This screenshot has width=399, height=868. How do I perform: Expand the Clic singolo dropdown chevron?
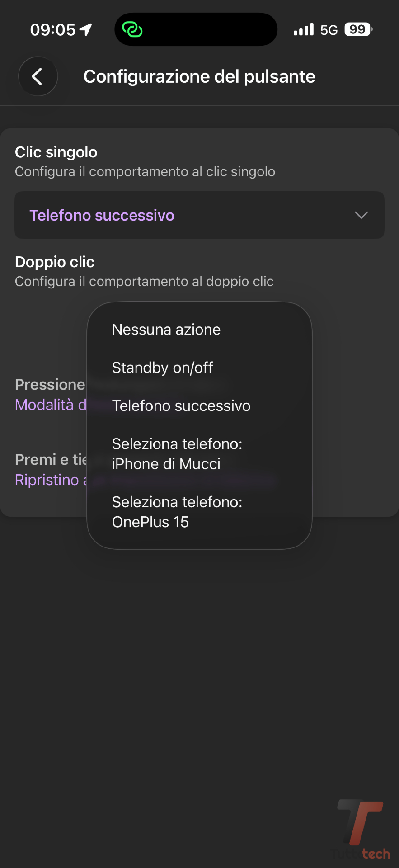pos(361,215)
